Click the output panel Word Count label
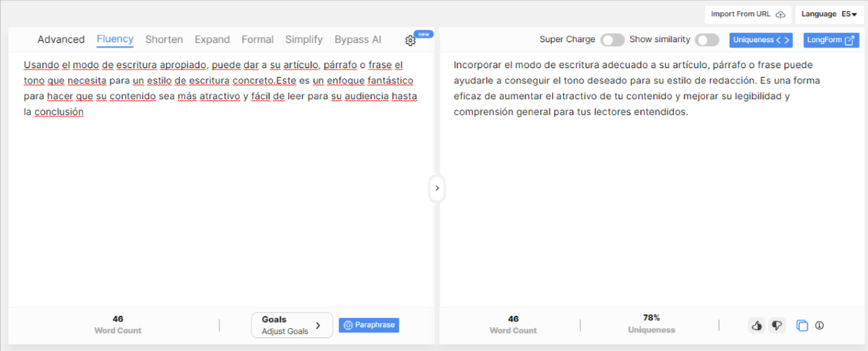 (x=514, y=330)
